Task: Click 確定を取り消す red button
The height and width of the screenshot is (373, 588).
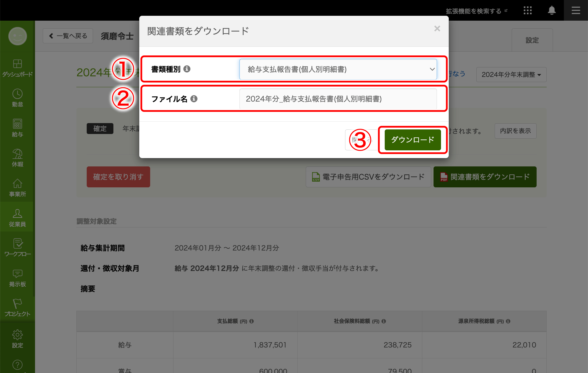Action: (118, 177)
